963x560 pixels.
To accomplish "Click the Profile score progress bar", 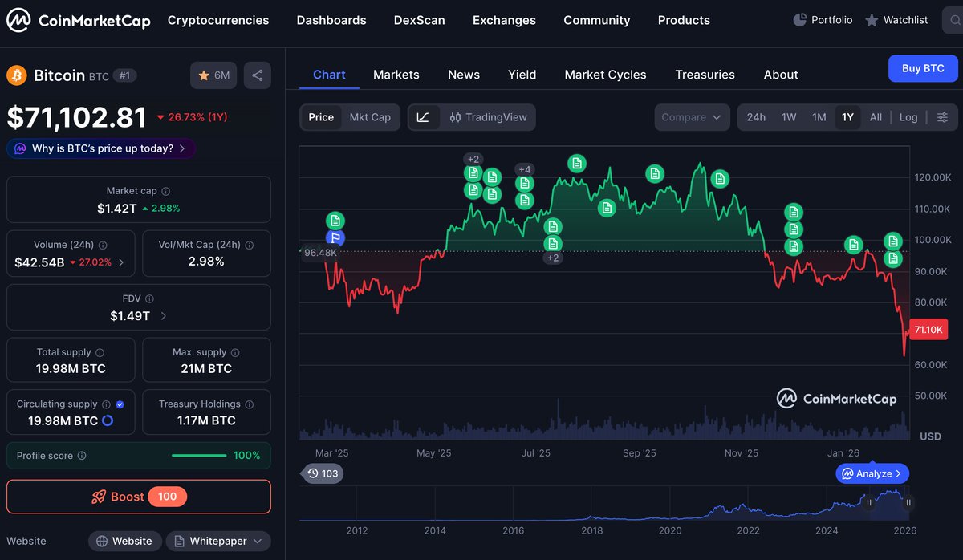I will pos(199,456).
